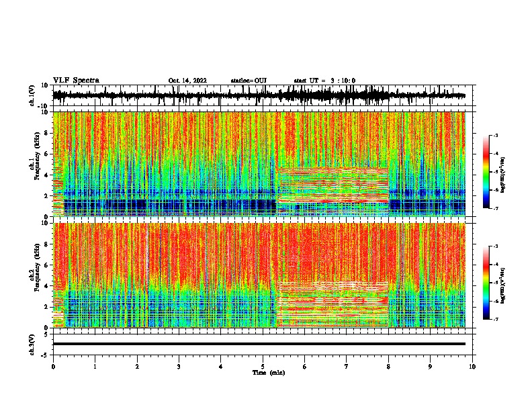Click the dark blue low-frequency band in ch.1 spectrogram

pos(170,205)
